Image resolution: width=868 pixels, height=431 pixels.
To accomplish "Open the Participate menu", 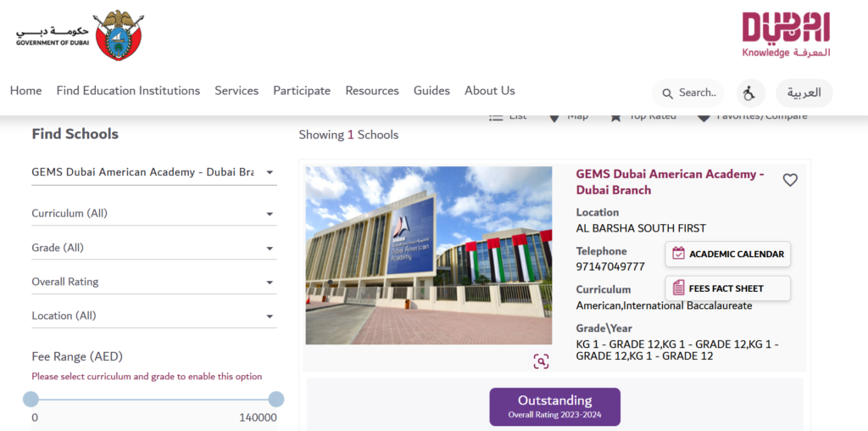I will (302, 90).
